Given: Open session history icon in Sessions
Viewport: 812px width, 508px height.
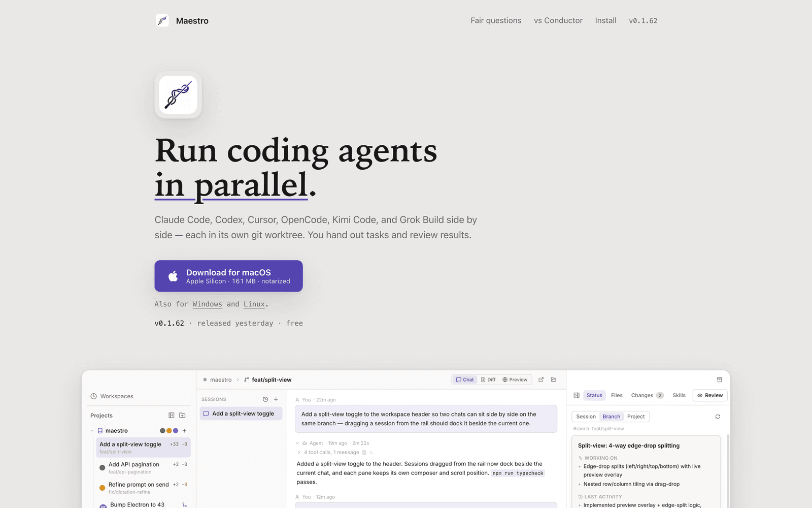Looking at the screenshot, I should [265, 399].
